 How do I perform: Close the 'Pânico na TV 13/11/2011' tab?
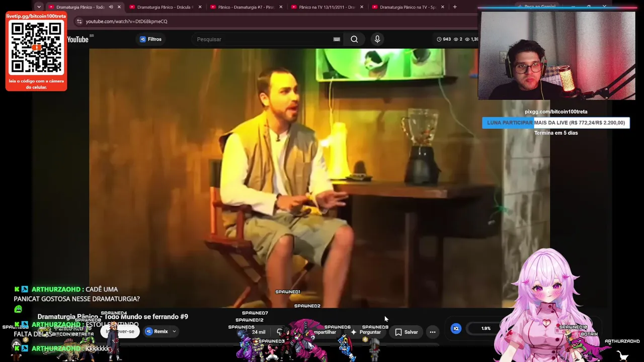pyautogui.click(x=362, y=7)
